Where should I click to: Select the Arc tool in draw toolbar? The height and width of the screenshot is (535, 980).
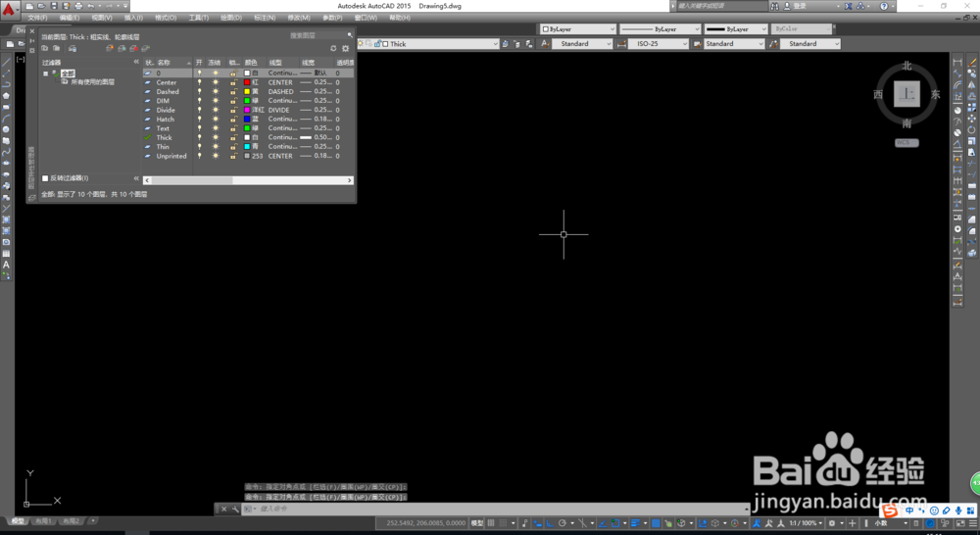pyautogui.click(x=6, y=119)
